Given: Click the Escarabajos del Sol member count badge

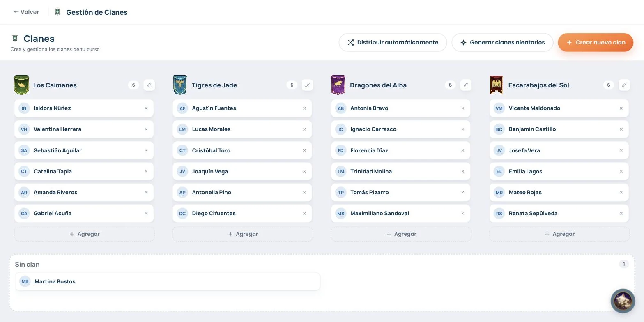Looking at the screenshot, I should pos(609,85).
